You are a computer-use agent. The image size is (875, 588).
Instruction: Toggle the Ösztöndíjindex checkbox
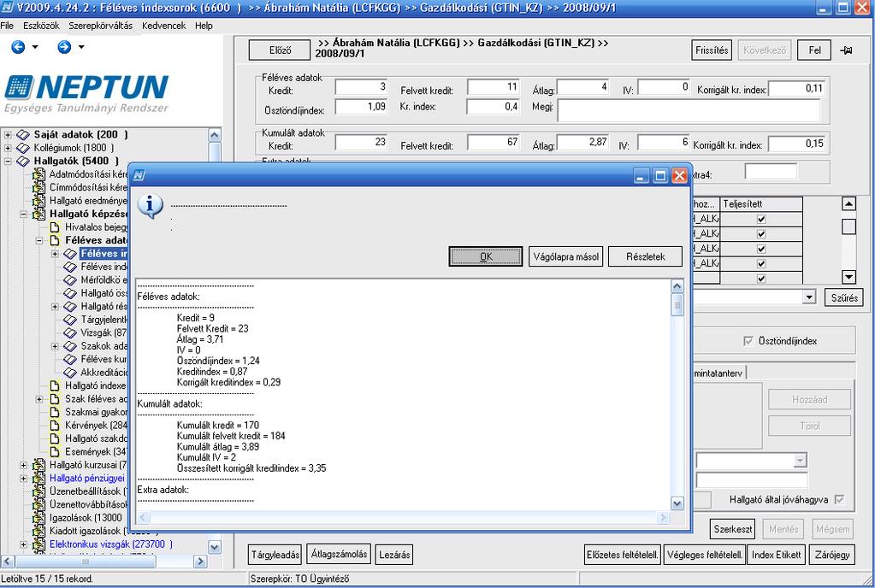point(748,341)
